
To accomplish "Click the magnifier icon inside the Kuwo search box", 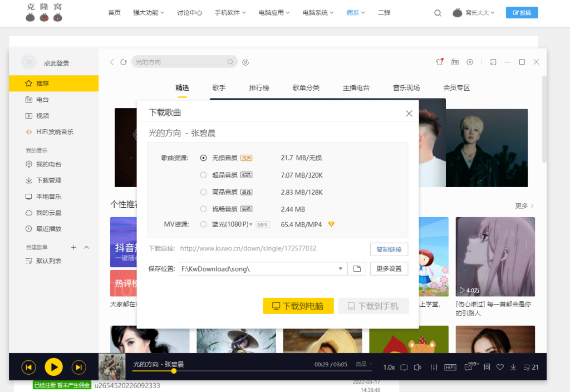I will (x=230, y=62).
